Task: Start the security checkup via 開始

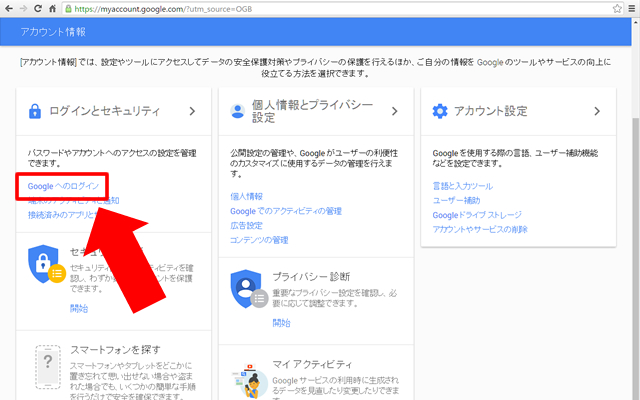Action: (x=79, y=308)
